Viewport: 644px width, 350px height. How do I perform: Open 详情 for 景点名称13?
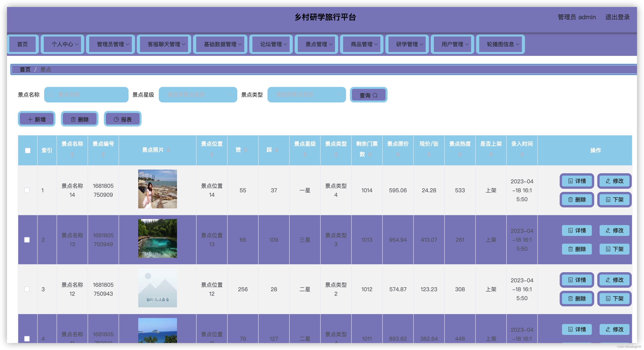(x=577, y=230)
